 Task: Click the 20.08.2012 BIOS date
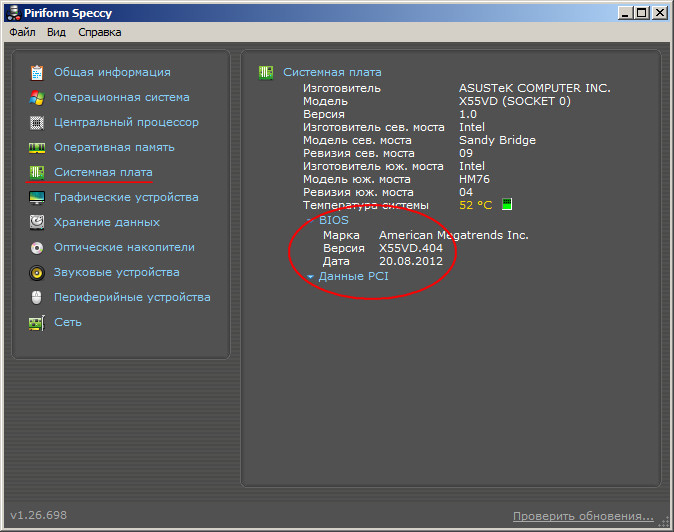[x=411, y=261]
